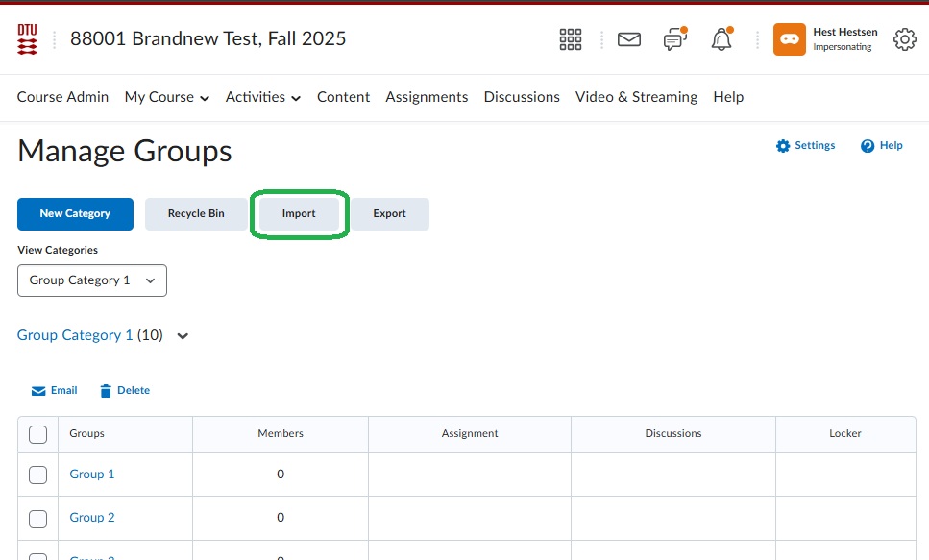The width and height of the screenshot is (929, 560).
Task: Open the update alerts bell icon
Action: point(721,39)
